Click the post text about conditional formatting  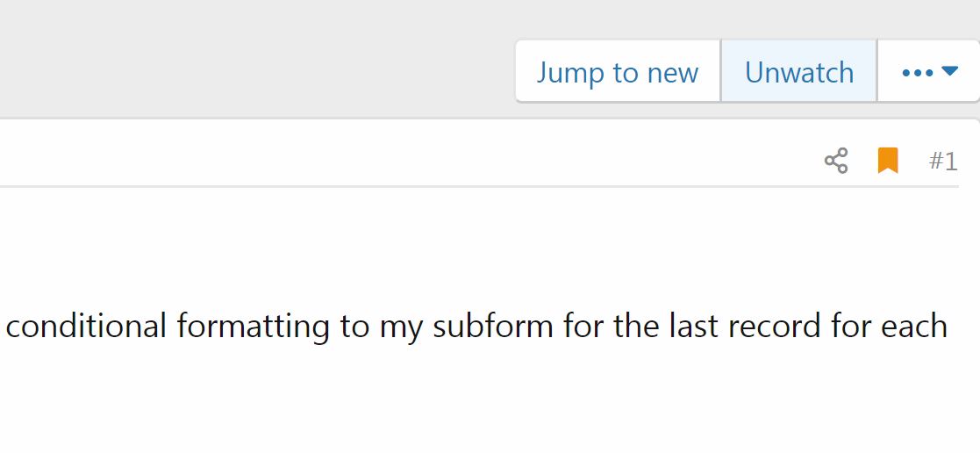[476, 326]
